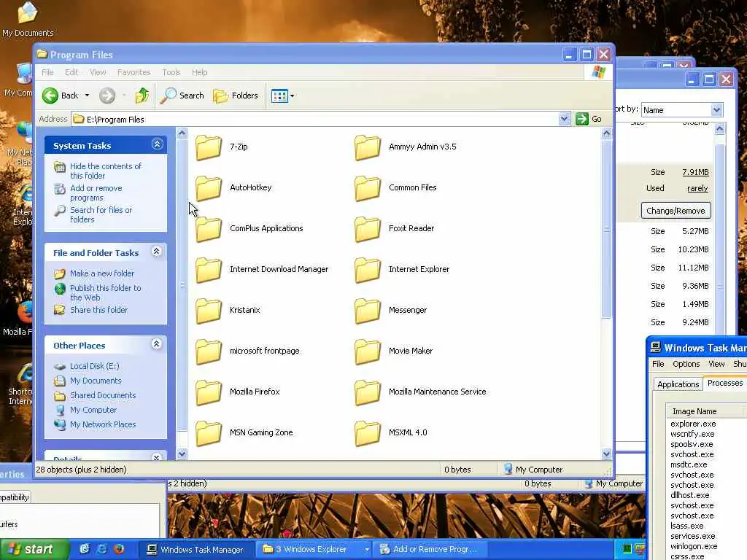Open My Documents in Other Places

(x=96, y=381)
